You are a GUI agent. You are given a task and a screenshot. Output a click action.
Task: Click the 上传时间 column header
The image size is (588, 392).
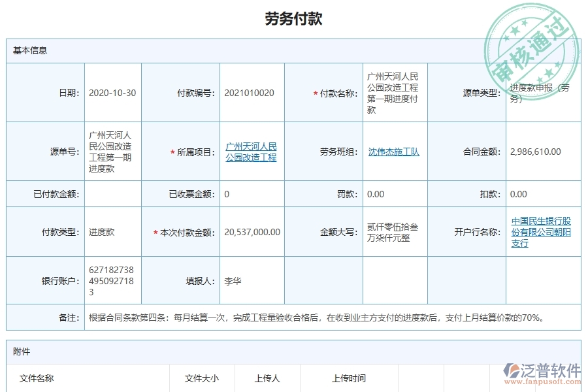coord(350,377)
